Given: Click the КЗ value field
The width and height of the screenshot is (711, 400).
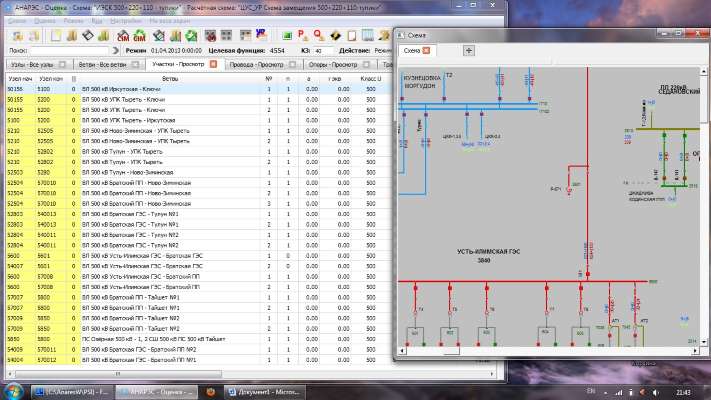Looking at the screenshot, I should [323, 51].
